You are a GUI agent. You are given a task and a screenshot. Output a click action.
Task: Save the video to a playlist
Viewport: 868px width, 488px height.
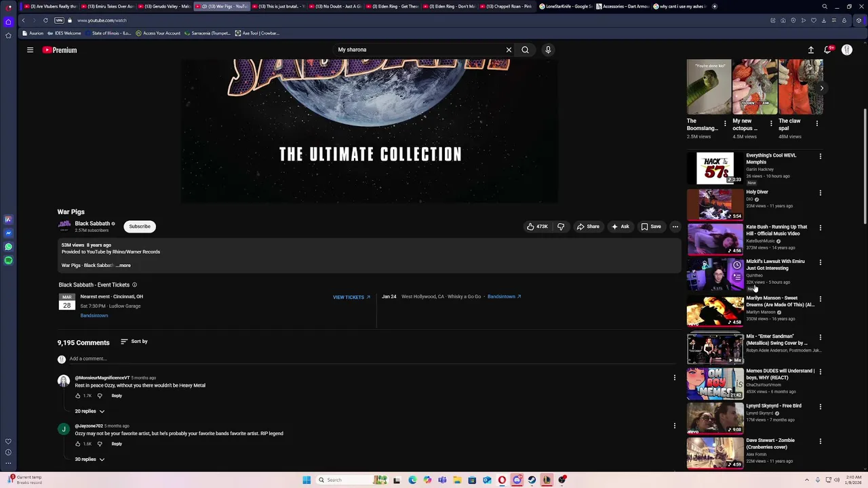tap(651, 226)
